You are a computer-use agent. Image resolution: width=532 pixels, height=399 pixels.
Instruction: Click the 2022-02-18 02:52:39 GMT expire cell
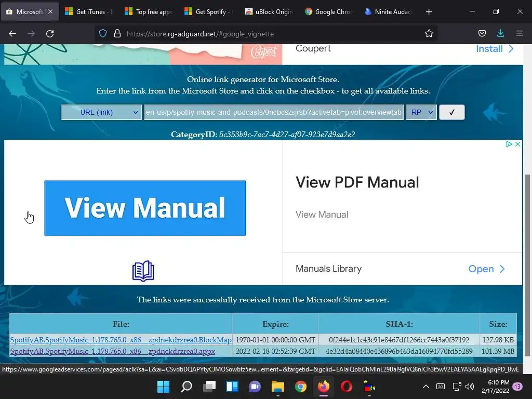click(x=275, y=352)
